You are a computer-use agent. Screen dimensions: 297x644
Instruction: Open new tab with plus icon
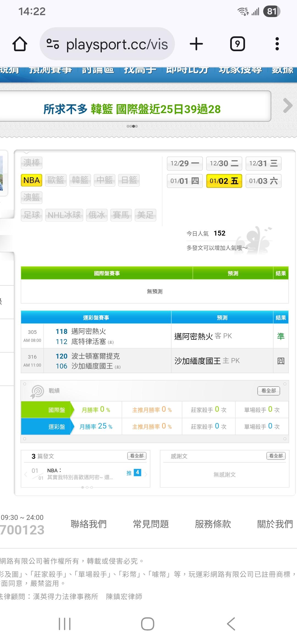[196, 44]
